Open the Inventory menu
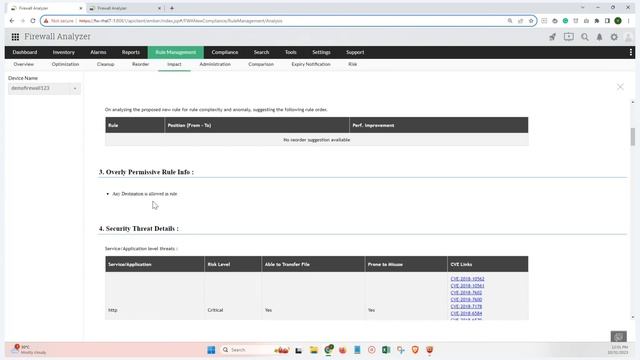640x360 pixels. [64, 52]
